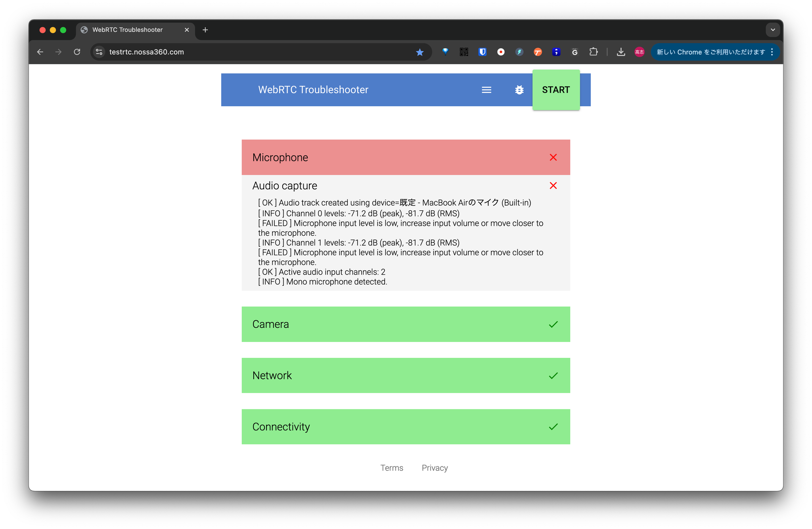Open the lightning bolt extension icon

tap(519, 52)
